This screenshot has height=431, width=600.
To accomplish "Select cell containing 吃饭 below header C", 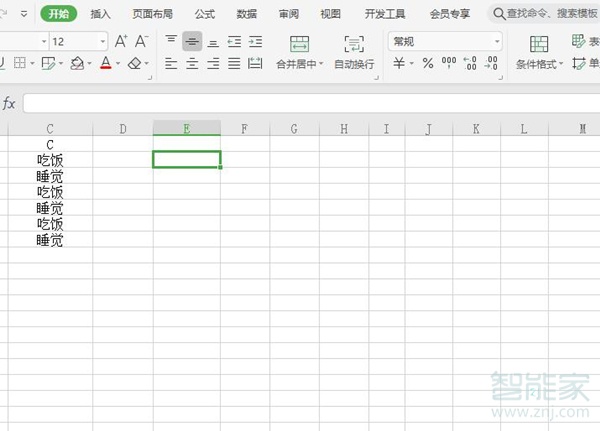I will coord(50,160).
